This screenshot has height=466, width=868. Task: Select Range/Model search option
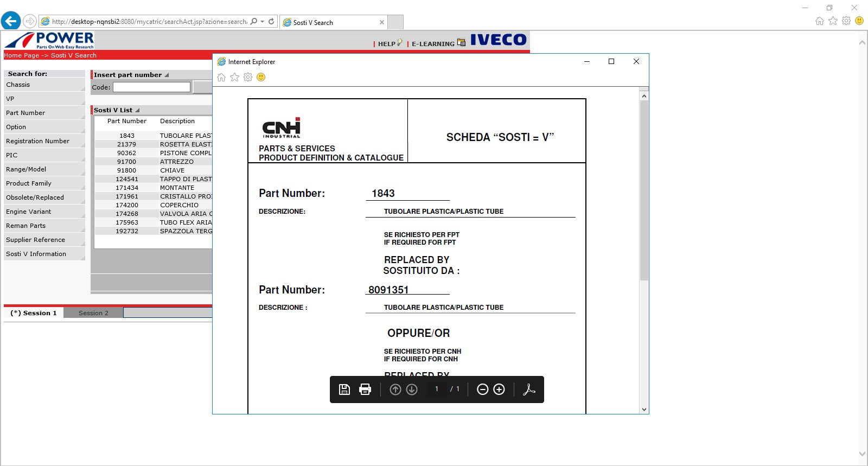(x=44, y=169)
